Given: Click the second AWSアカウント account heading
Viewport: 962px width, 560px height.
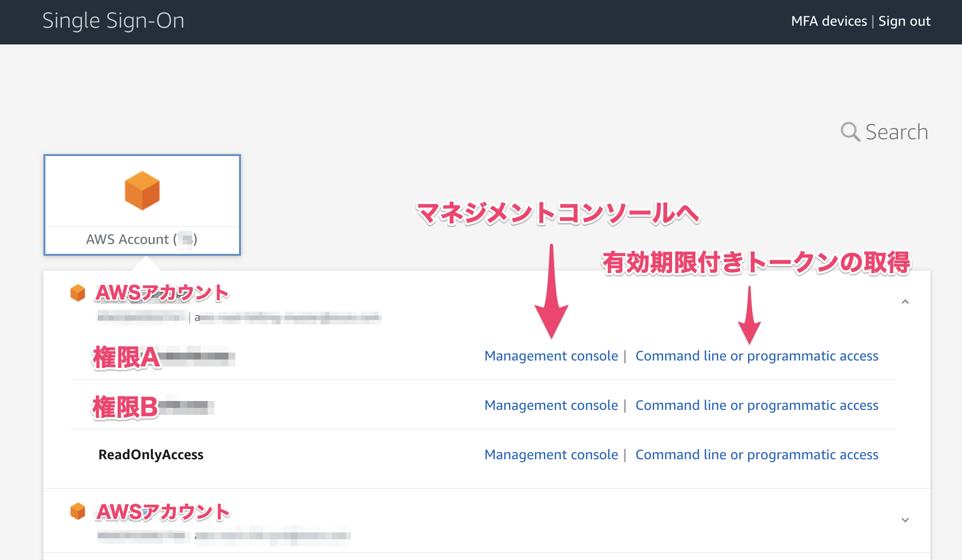Looking at the screenshot, I should 163,512.
